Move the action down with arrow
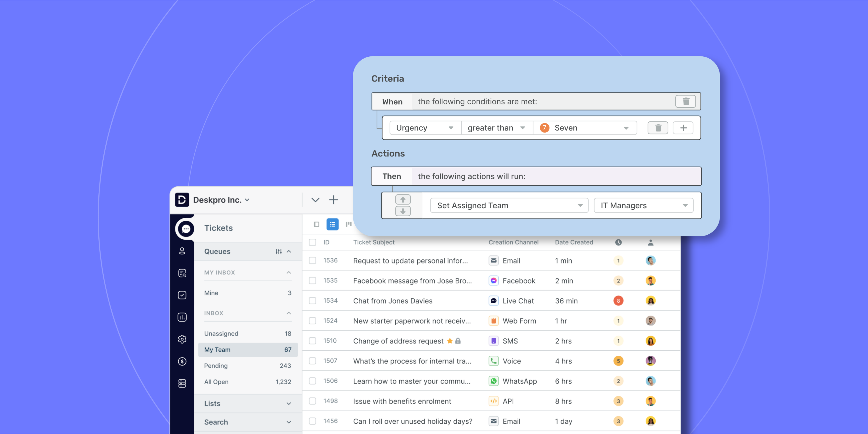Viewport: 868px width, 434px height. [x=403, y=211]
